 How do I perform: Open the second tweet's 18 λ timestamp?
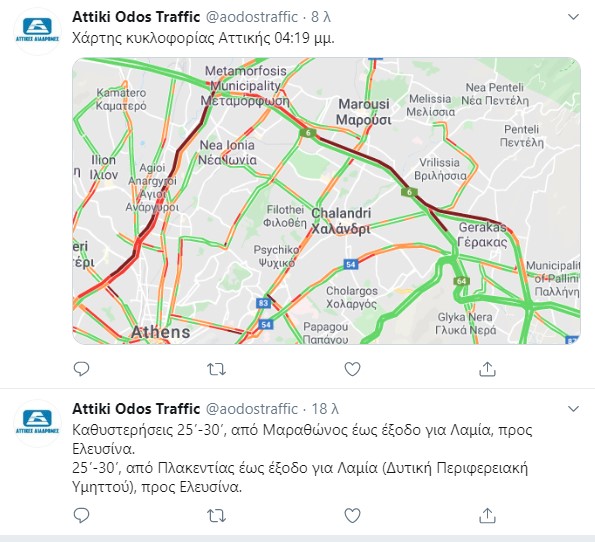[x=325, y=409]
